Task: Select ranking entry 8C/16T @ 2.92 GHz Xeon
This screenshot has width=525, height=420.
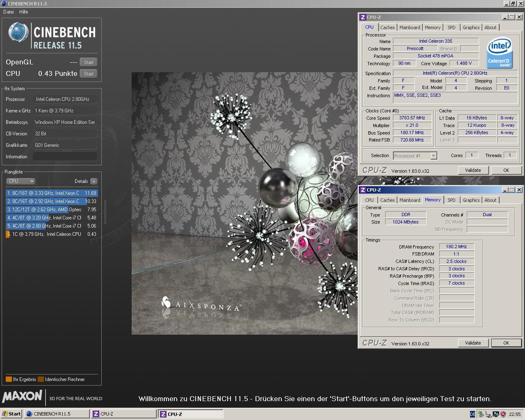Action: pos(52,201)
